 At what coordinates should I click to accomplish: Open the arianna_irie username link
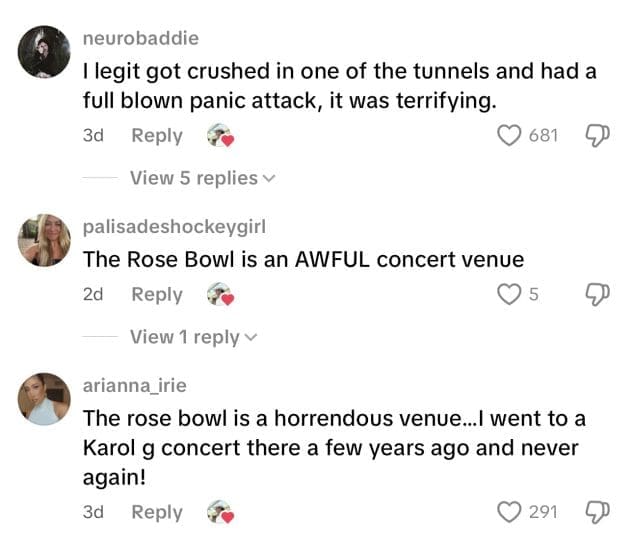click(134, 385)
